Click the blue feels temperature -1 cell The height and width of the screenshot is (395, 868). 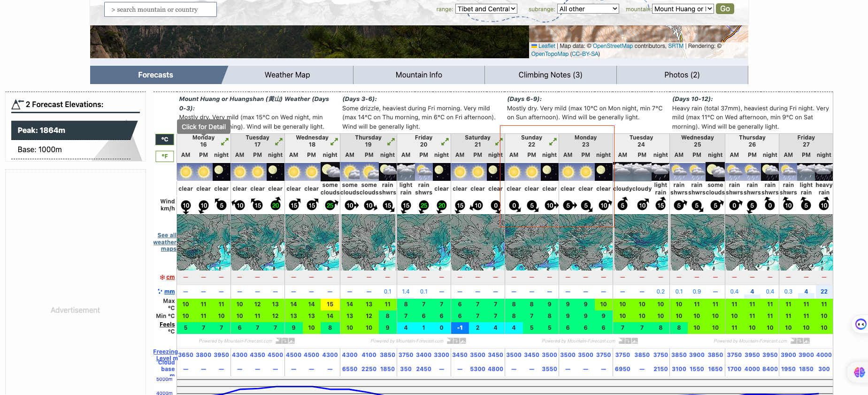click(460, 328)
